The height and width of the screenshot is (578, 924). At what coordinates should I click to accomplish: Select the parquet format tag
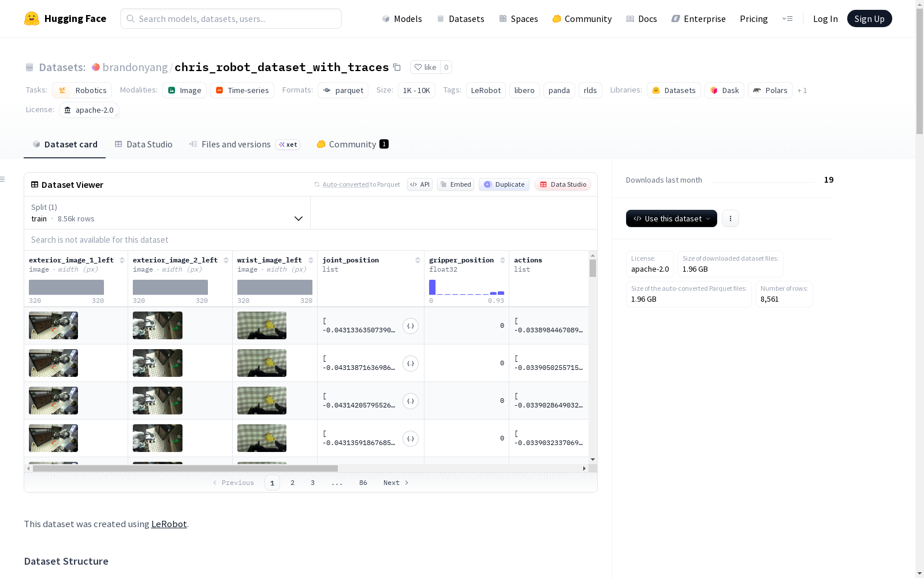click(x=343, y=90)
